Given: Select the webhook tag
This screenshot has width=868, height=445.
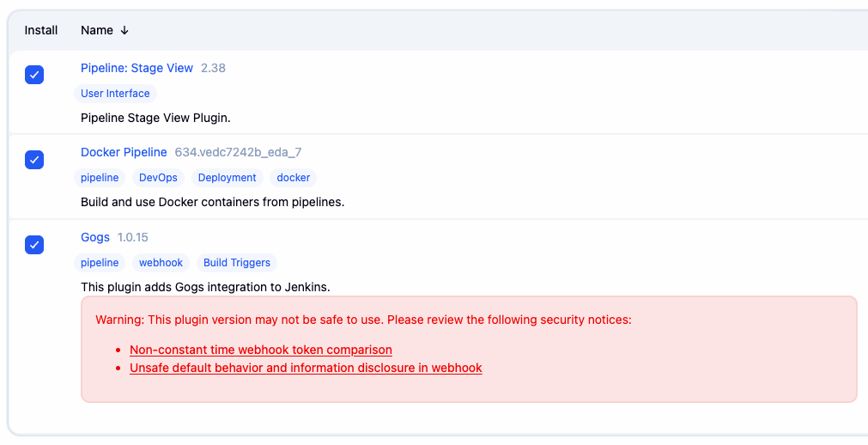Looking at the screenshot, I should tap(161, 263).
